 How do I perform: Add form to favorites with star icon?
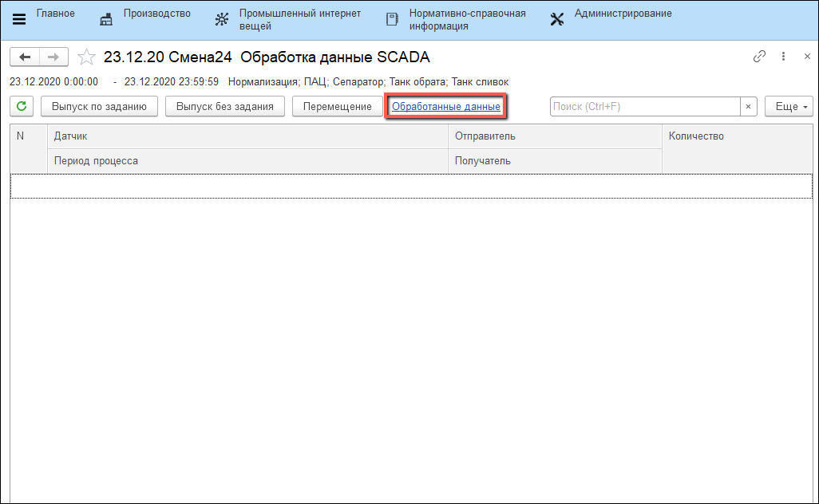click(x=86, y=57)
